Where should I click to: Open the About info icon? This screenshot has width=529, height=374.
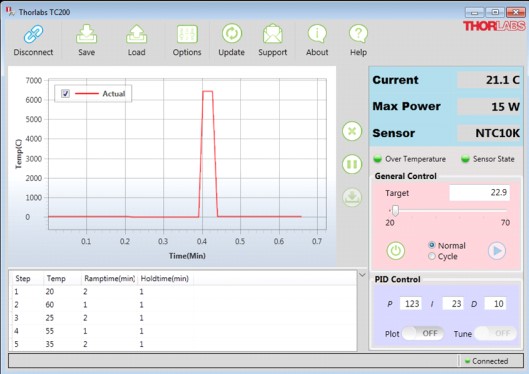click(317, 34)
